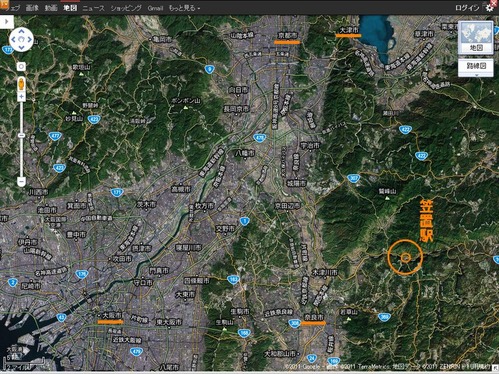Viewport: 499px width, 374px height.
Task: Click the route 308 shield near 奈良市
Action: tap(295, 323)
